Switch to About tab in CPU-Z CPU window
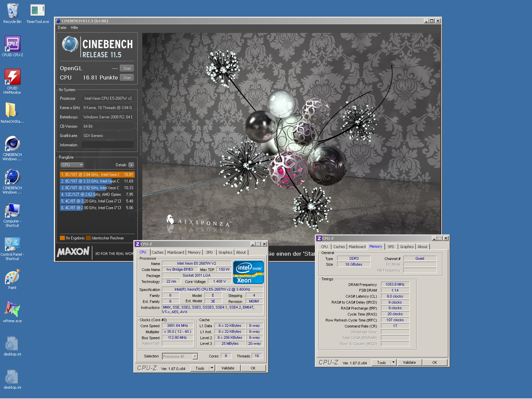This screenshot has width=532, height=399. (241, 252)
